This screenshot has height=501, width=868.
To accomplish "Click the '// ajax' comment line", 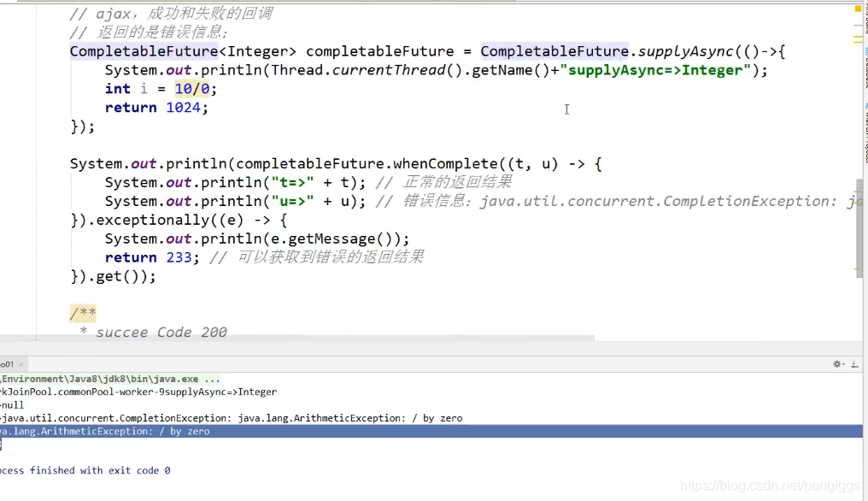I will click(x=171, y=14).
